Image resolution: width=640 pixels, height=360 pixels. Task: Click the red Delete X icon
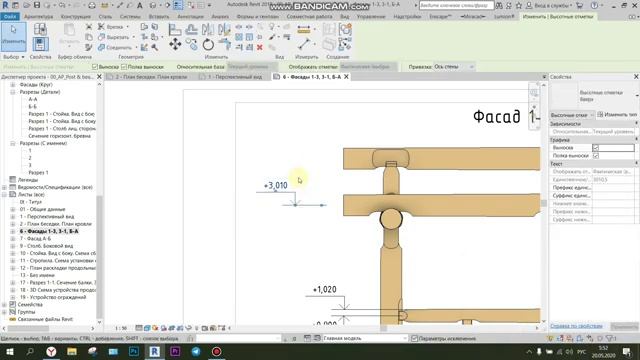tap(260, 47)
